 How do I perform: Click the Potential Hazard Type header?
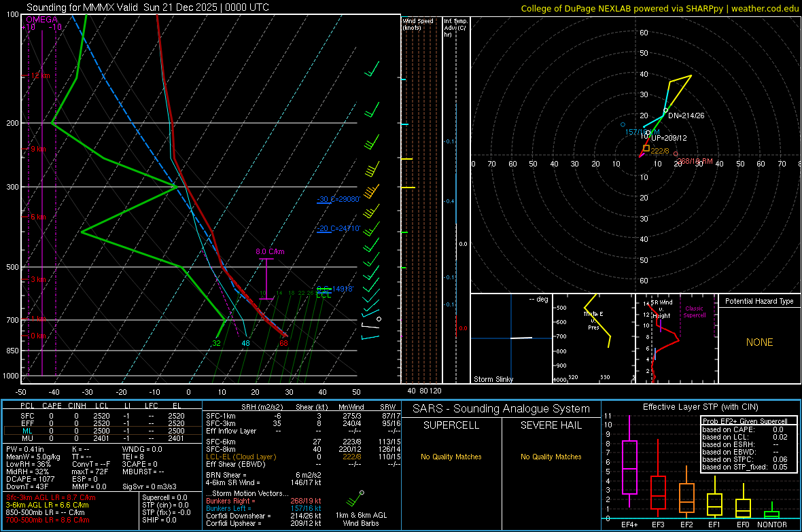pos(759,301)
